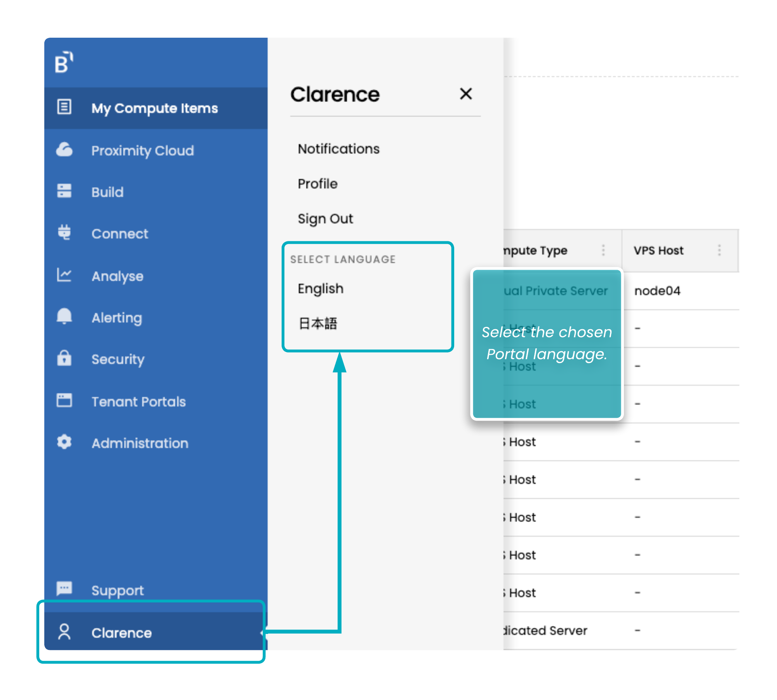Select English as the portal language
The image size is (777, 700).
[321, 289]
